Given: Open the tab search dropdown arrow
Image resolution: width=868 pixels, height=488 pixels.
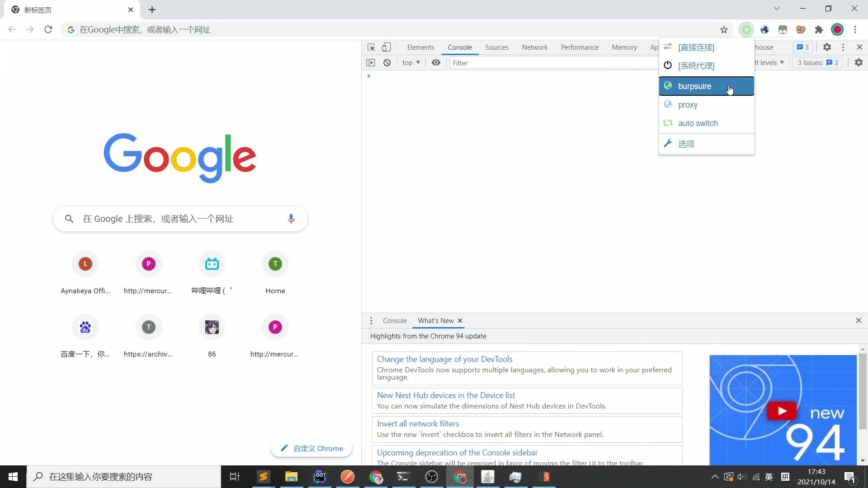Looking at the screenshot, I should pyautogui.click(x=777, y=9).
